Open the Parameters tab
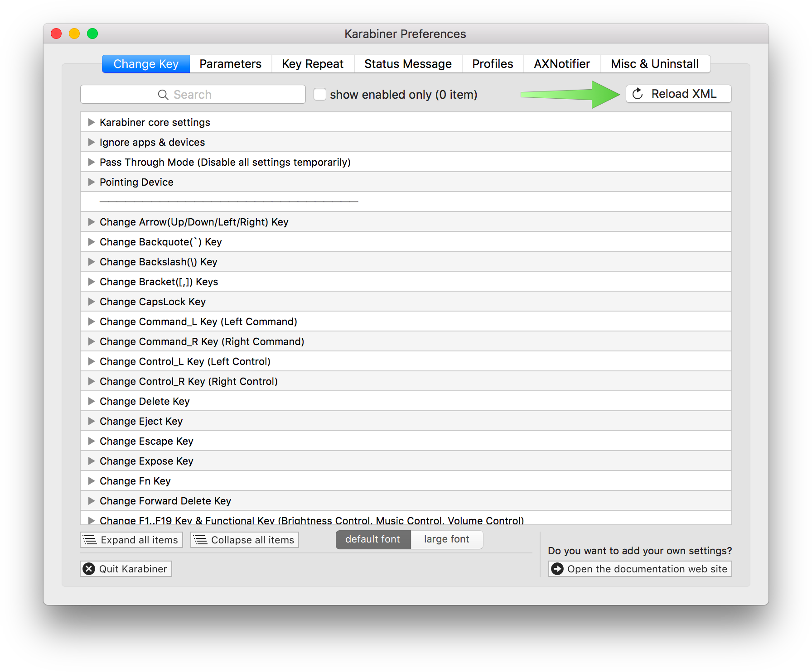 tap(231, 64)
